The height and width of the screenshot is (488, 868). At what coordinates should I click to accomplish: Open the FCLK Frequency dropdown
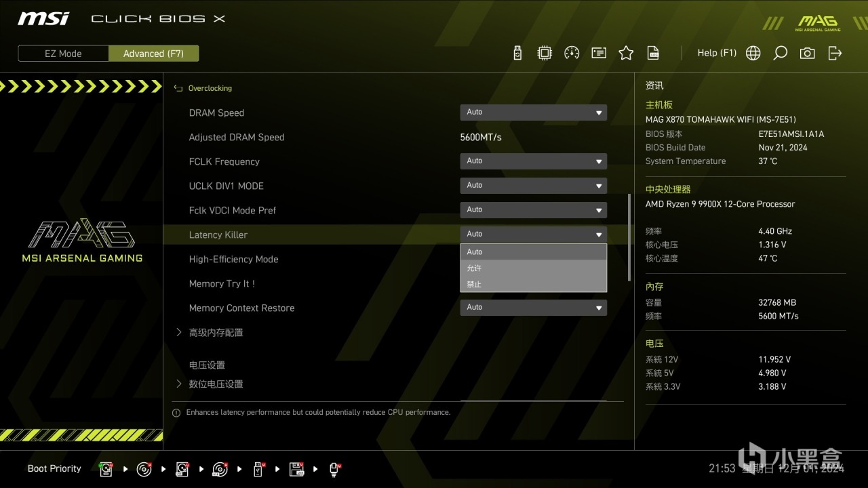pos(533,161)
